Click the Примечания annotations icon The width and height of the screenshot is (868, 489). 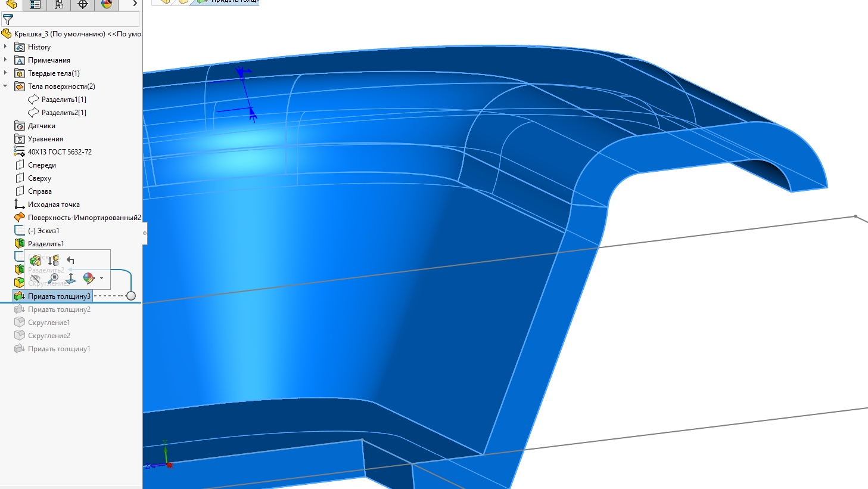tap(20, 60)
